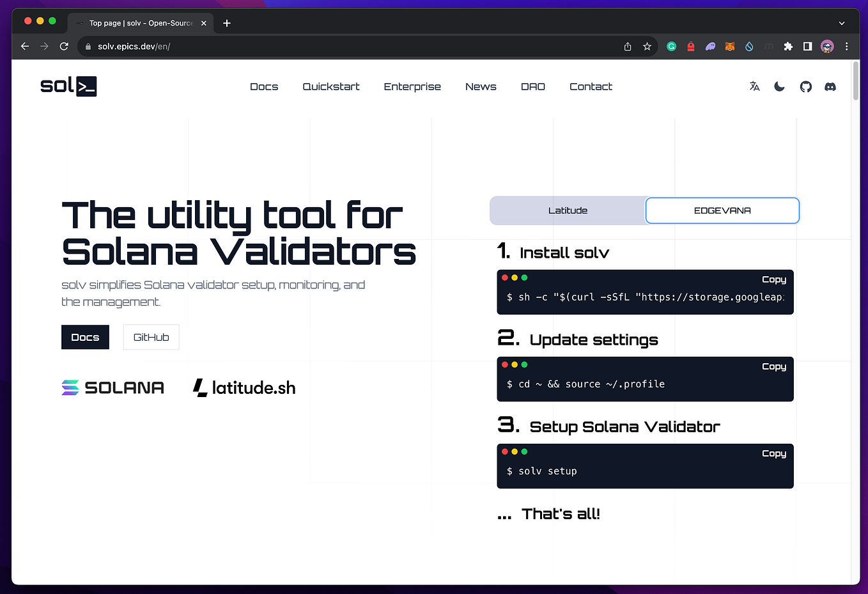868x594 pixels.
Task: Click the latitude.sh logo
Action: point(244,387)
